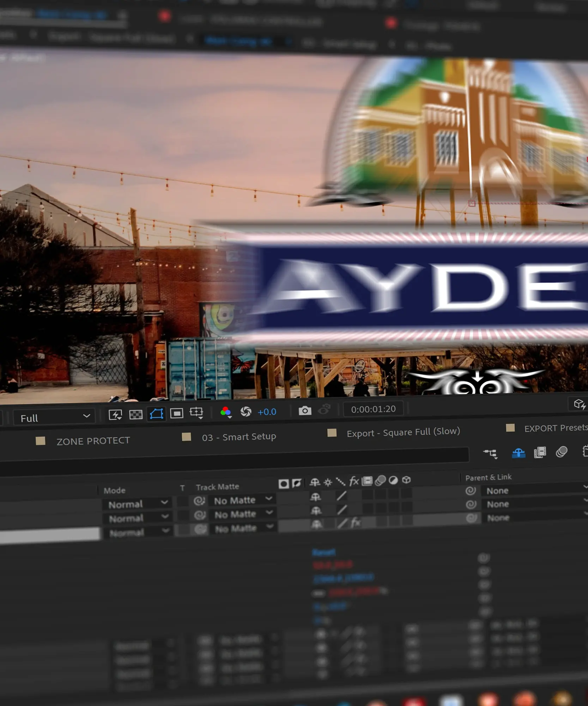Click the track matte icon in header
The height and width of the screenshot is (706, 588).
point(284,484)
